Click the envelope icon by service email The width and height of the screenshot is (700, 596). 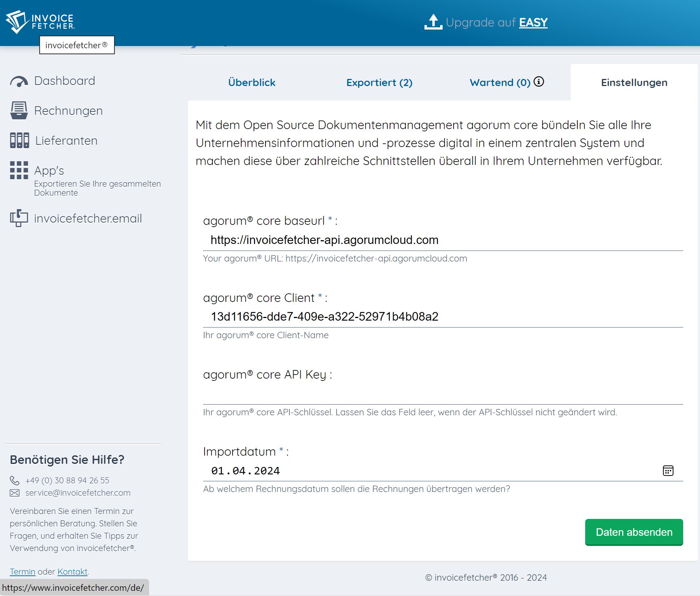15,493
